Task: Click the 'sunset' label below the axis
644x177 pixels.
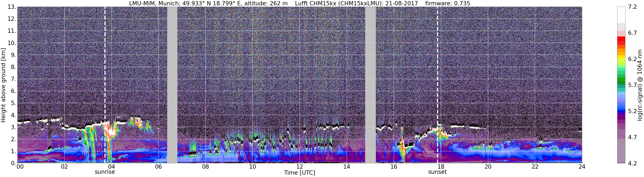Action: coord(437,172)
